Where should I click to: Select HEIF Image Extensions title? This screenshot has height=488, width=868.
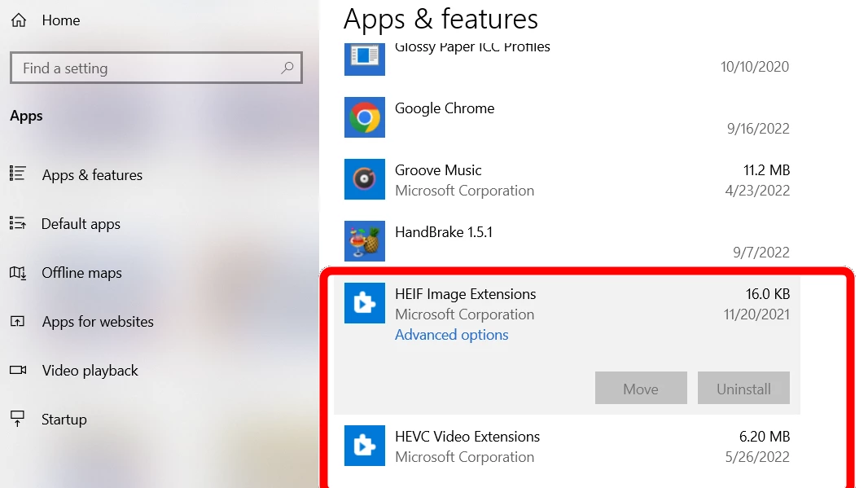click(466, 293)
